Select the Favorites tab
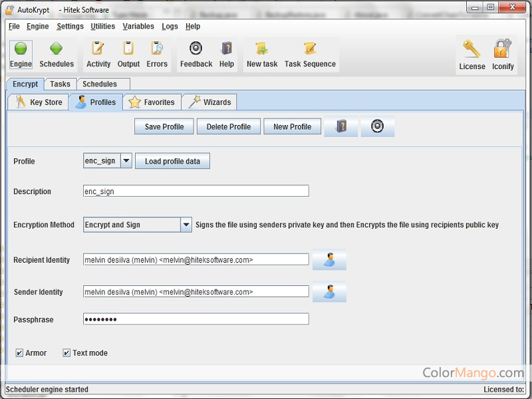 [152, 102]
